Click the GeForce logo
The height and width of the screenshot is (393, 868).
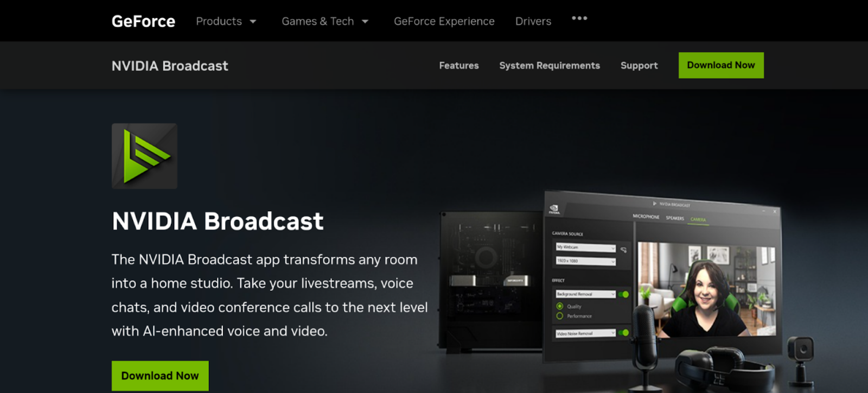(143, 21)
